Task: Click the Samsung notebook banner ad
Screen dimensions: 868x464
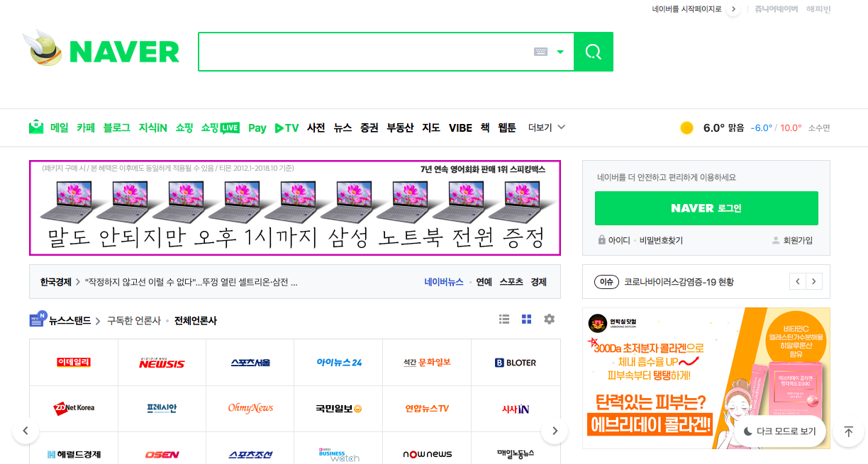Action: click(295, 208)
